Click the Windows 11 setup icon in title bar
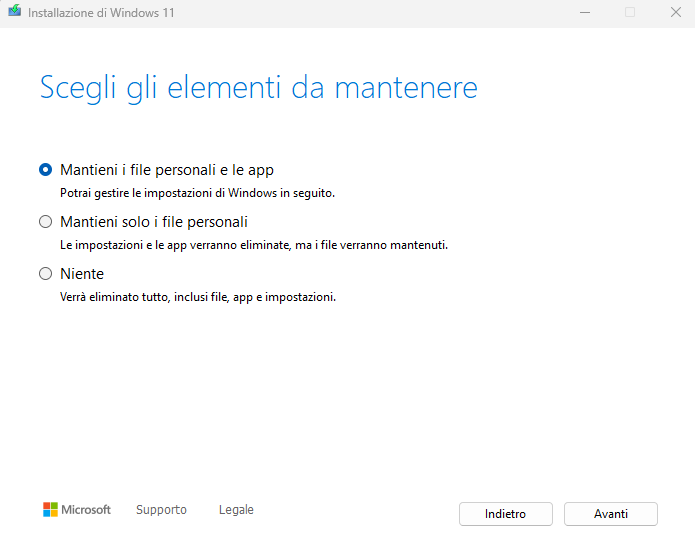 click(14, 12)
